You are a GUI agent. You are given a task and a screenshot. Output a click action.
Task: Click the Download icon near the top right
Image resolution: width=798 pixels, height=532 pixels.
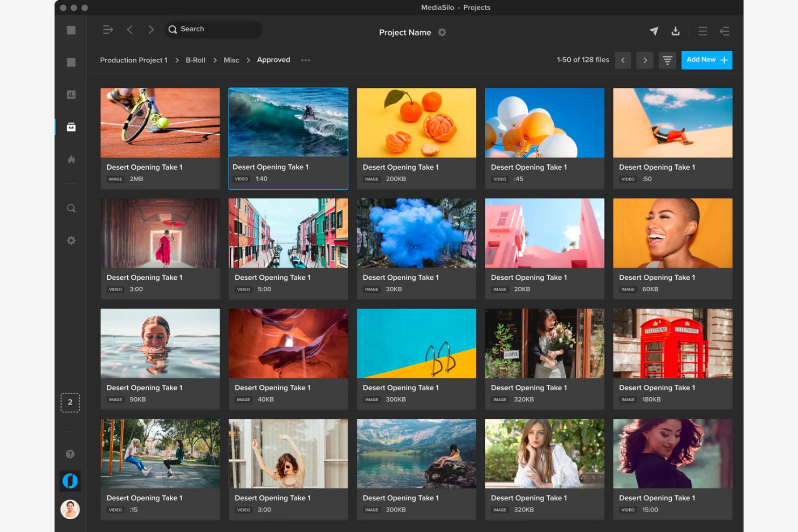(x=676, y=31)
